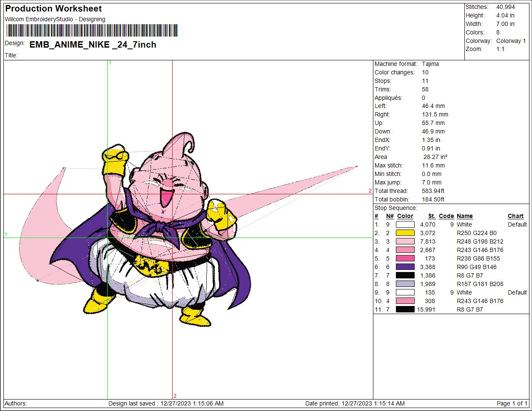Click the underlined Name column header
Image resolution: width=532 pixels, height=411 pixels.
[464, 216]
